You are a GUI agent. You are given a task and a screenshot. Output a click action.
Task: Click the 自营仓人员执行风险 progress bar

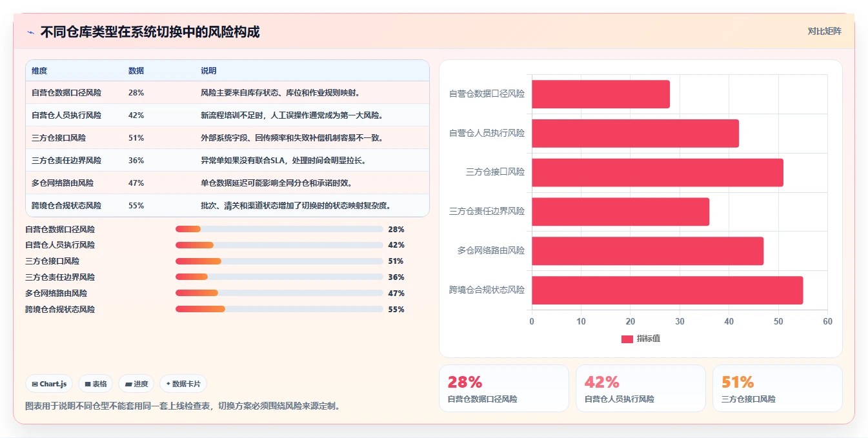[279, 245]
